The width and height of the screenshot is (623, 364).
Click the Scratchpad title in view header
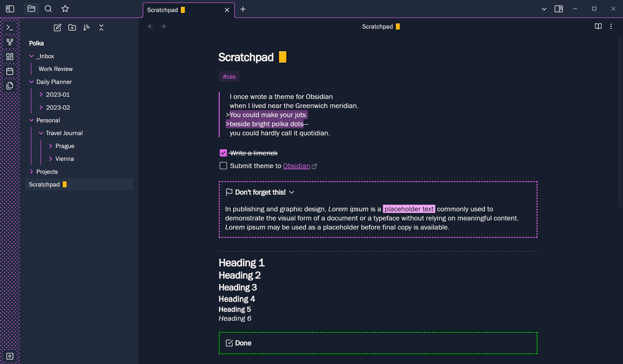pyautogui.click(x=381, y=27)
